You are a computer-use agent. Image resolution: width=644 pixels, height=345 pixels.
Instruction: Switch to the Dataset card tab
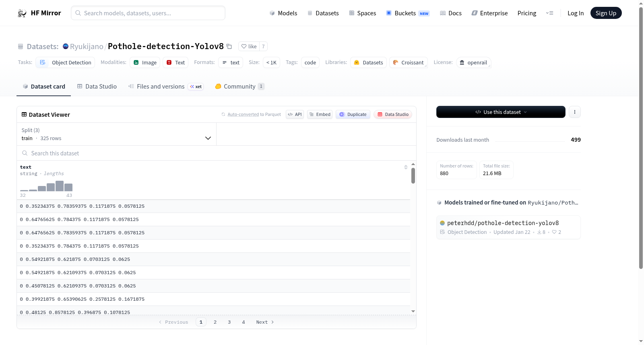click(44, 87)
